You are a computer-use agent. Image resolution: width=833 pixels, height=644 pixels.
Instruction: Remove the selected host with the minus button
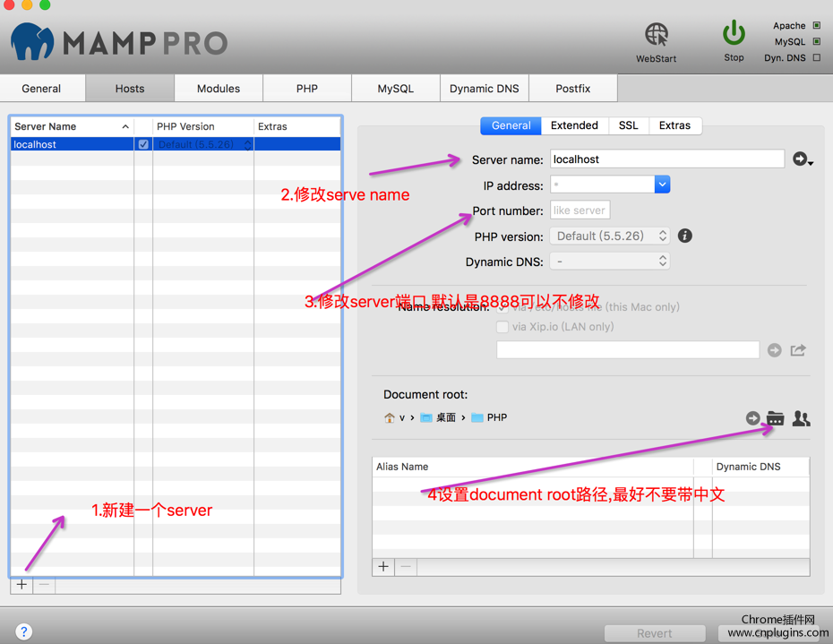click(x=44, y=585)
